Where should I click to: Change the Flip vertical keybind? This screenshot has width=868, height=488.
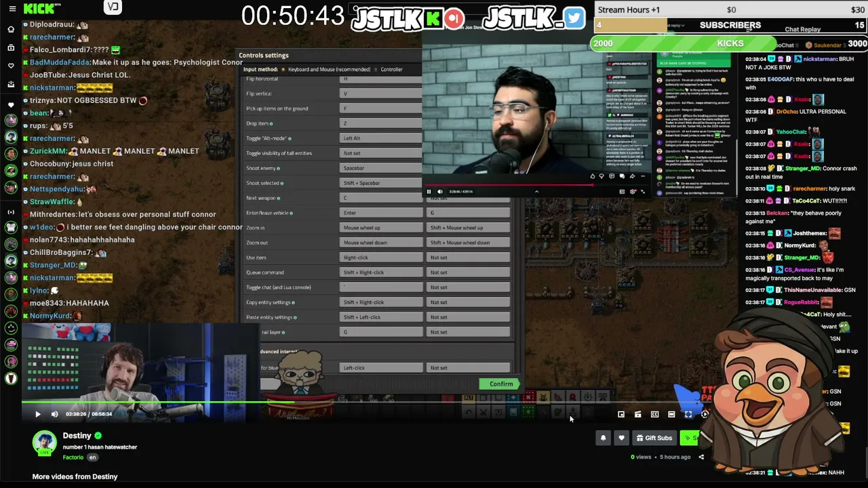tap(380, 94)
